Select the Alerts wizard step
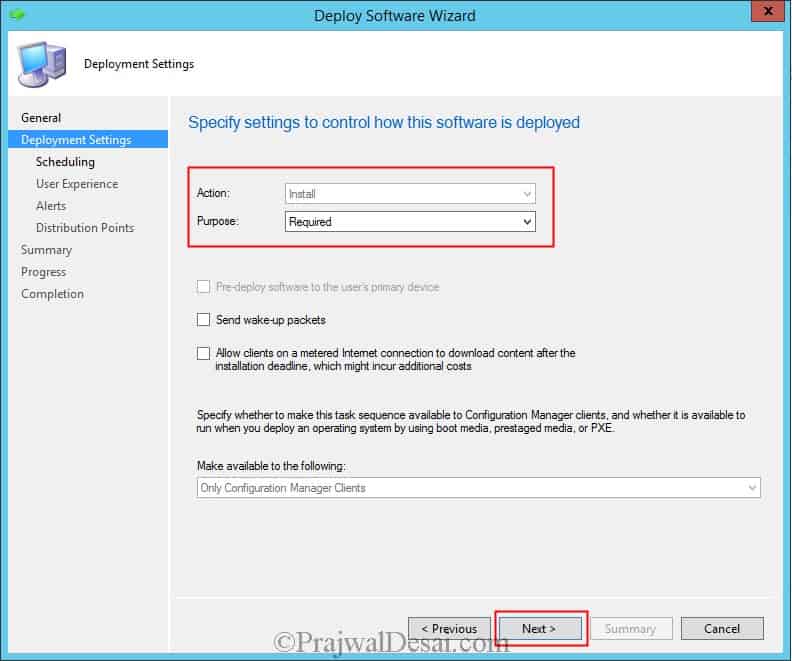The image size is (792, 661). tap(51, 206)
